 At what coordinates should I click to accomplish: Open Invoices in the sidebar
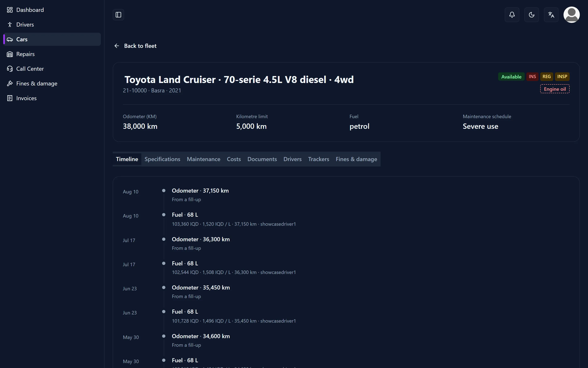pyautogui.click(x=52, y=98)
